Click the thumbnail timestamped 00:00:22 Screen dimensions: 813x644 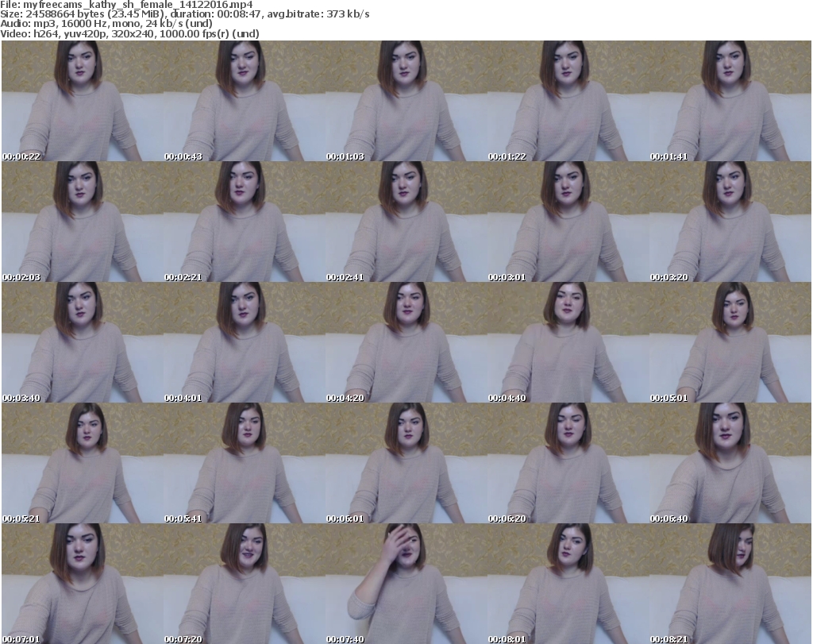81,101
